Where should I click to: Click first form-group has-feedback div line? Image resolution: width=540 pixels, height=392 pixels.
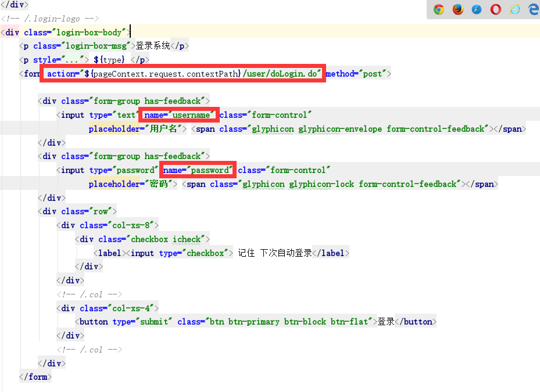(x=124, y=101)
